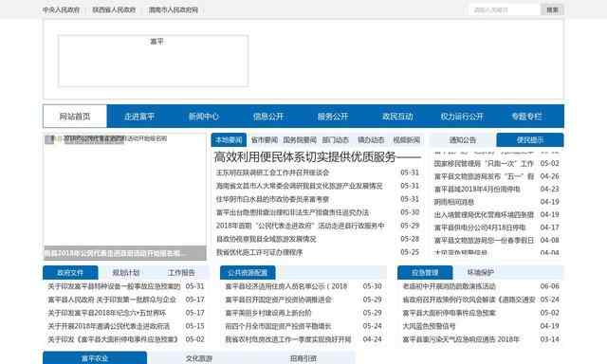
Task: Switch to 规划计划 tab
Action: (x=126, y=273)
